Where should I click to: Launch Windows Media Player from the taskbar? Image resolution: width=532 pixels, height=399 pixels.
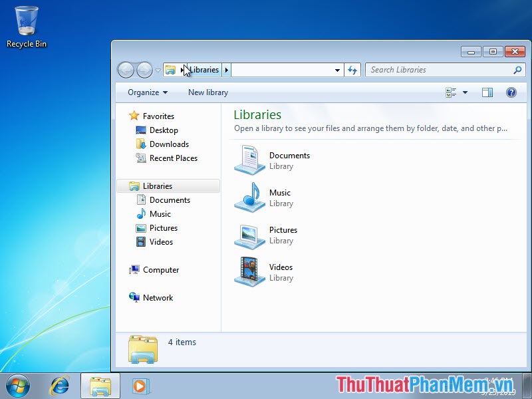pyautogui.click(x=140, y=386)
